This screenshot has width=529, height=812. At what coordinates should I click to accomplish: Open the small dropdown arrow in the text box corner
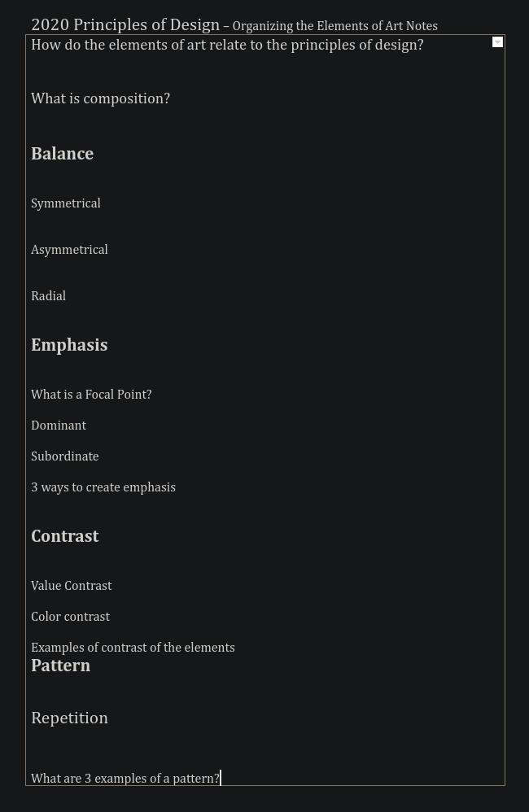[497, 42]
